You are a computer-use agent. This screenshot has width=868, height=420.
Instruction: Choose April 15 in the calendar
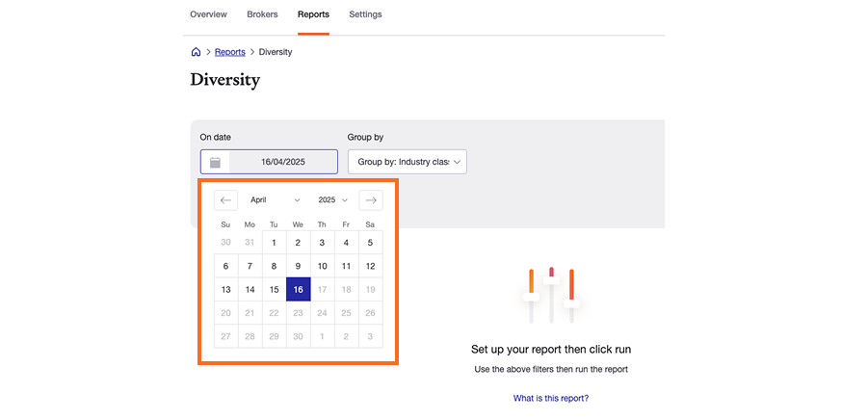tap(274, 289)
